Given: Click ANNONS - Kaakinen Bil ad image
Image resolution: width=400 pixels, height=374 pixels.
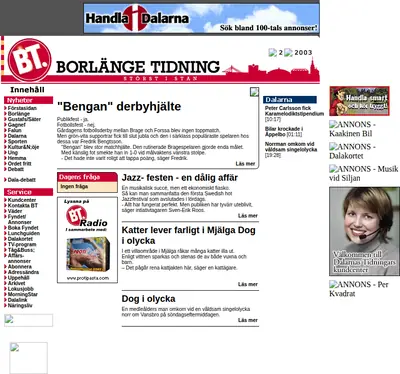Looking at the screenshot, I should 353,129.
